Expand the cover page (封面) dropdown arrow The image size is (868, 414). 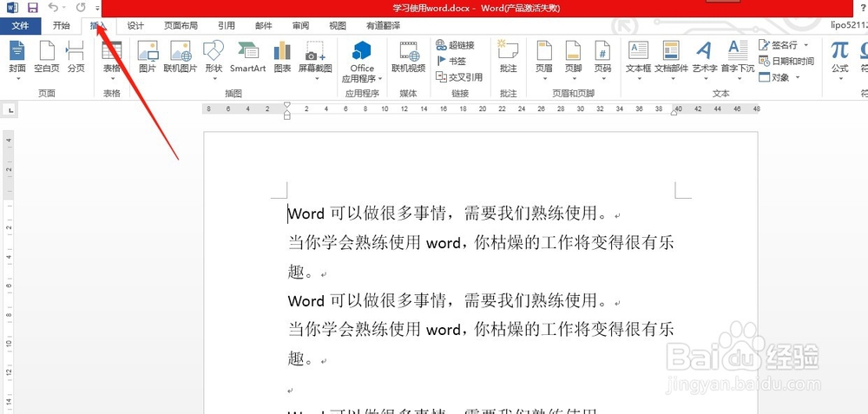(x=17, y=79)
